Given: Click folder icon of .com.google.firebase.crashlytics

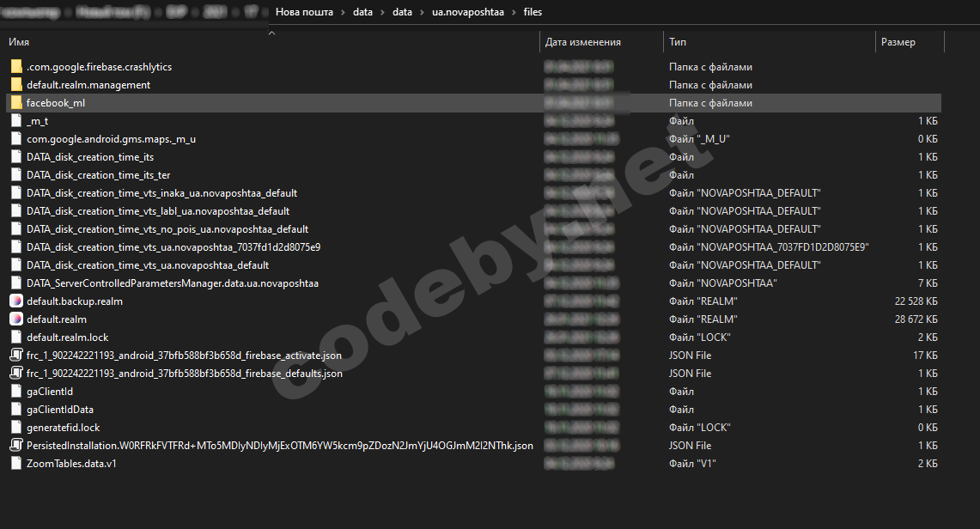Looking at the screenshot, I should 16,67.
